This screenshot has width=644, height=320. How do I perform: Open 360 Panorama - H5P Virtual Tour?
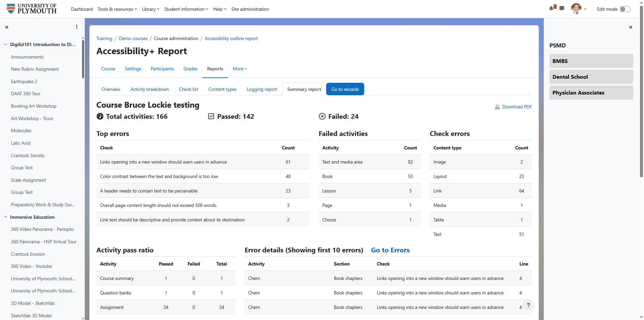click(43, 242)
